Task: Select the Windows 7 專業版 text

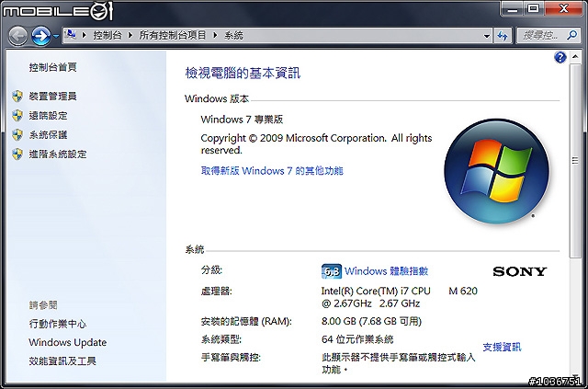Action: click(x=242, y=120)
